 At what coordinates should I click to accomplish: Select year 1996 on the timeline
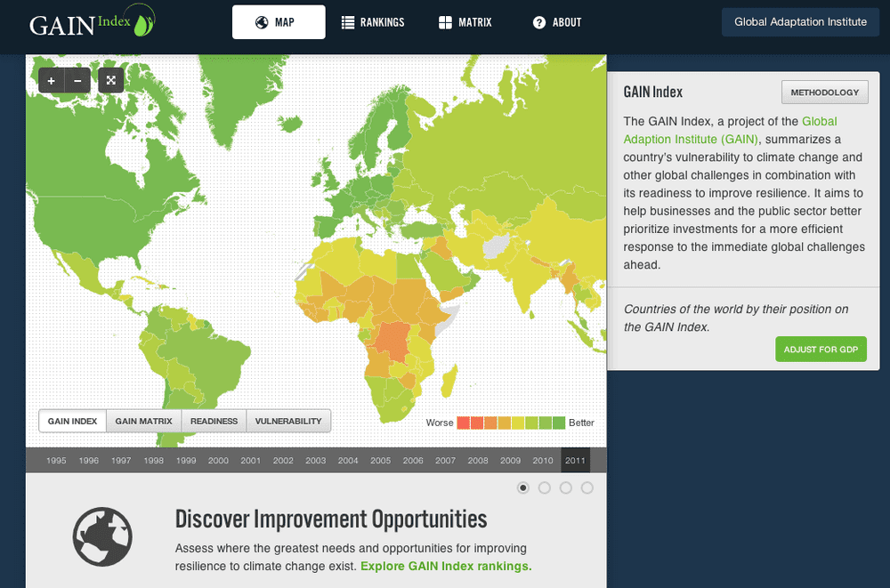click(x=88, y=460)
